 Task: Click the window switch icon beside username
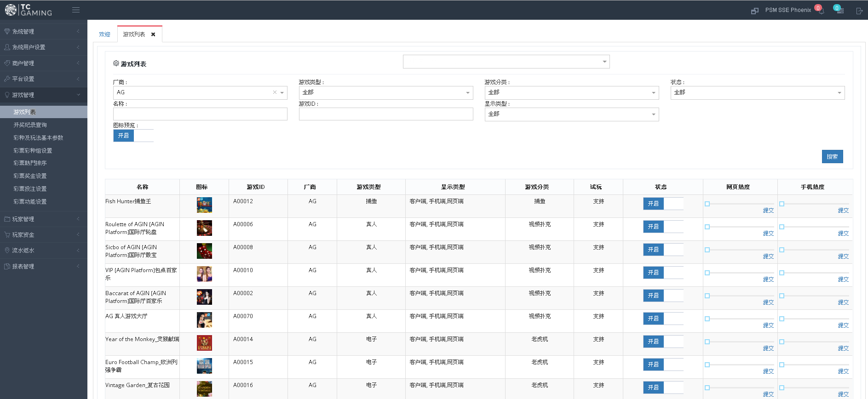point(754,11)
